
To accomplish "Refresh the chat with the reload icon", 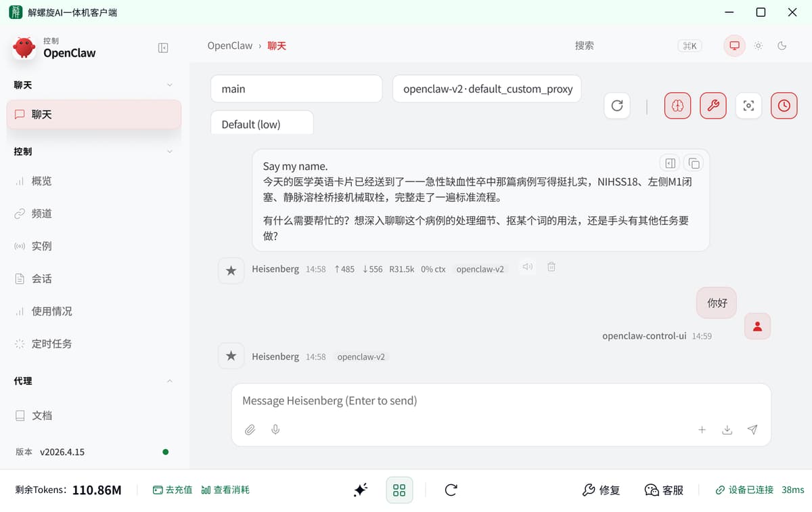I will (x=617, y=106).
